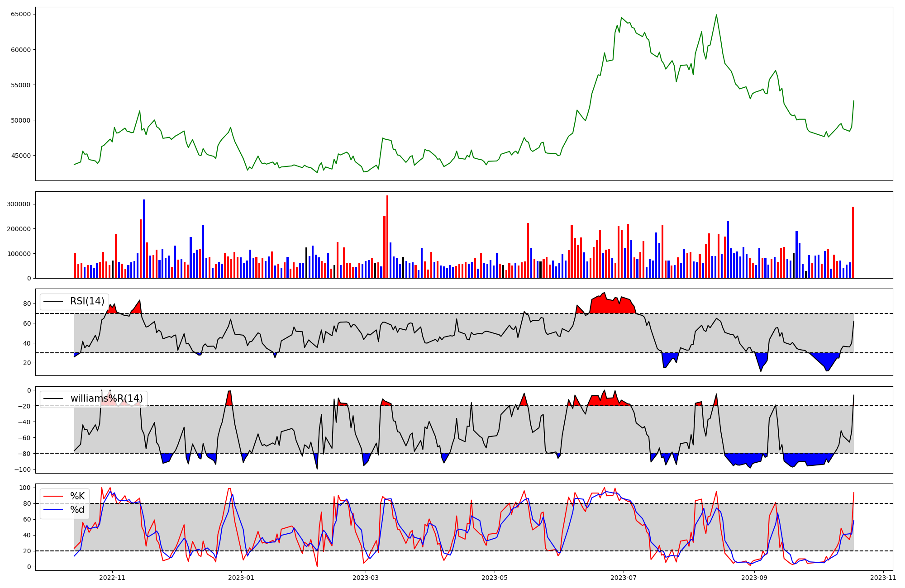Click the last red volume bar at right

[853, 242]
